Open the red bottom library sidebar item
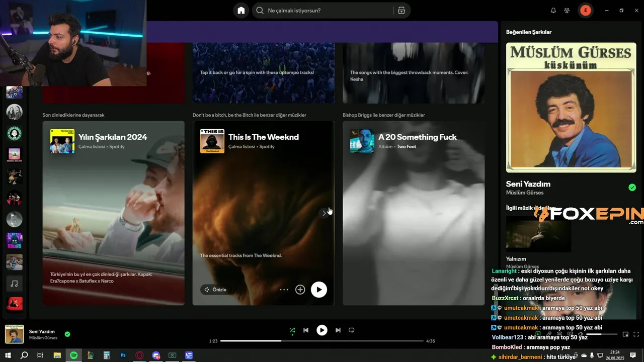The height and width of the screenshot is (362, 644). pos(14,304)
